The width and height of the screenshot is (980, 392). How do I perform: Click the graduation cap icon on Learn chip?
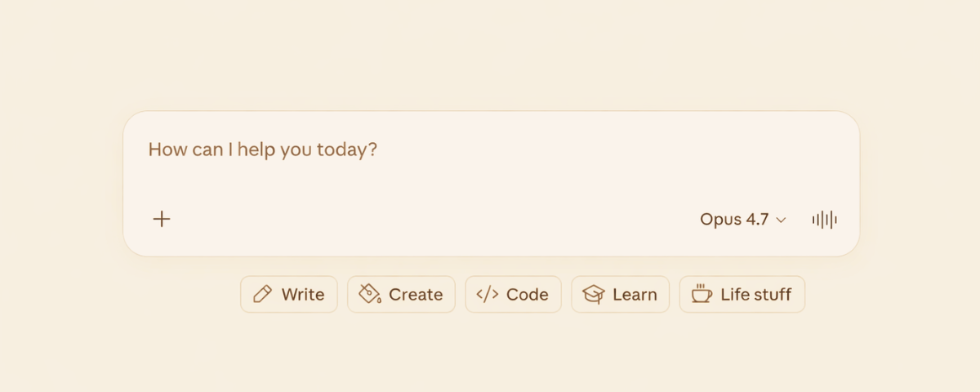[594, 294]
